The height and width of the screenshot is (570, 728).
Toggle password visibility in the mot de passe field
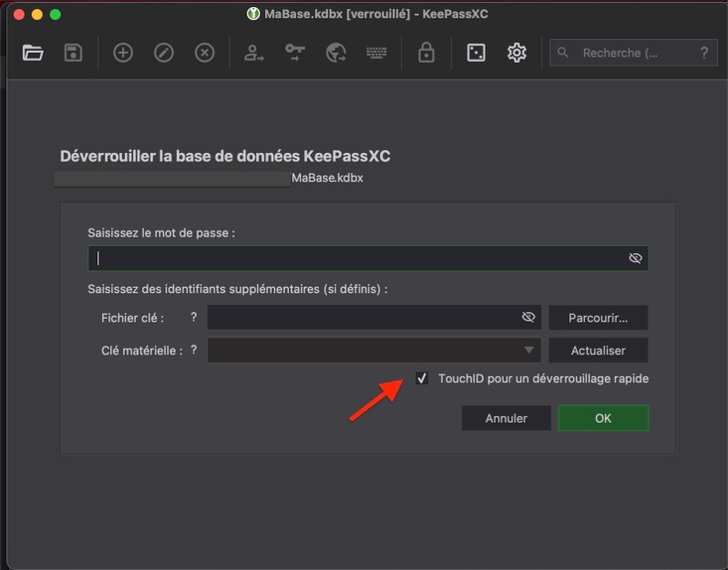[x=635, y=259]
